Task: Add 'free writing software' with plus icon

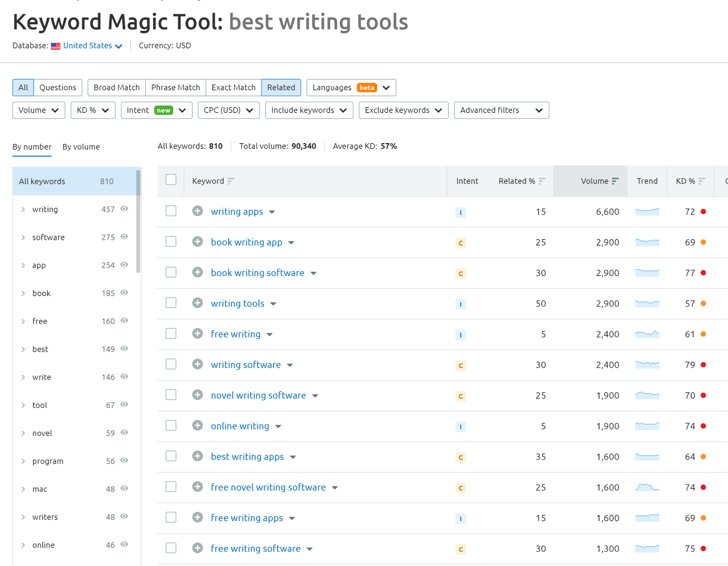Action: [x=197, y=548]
